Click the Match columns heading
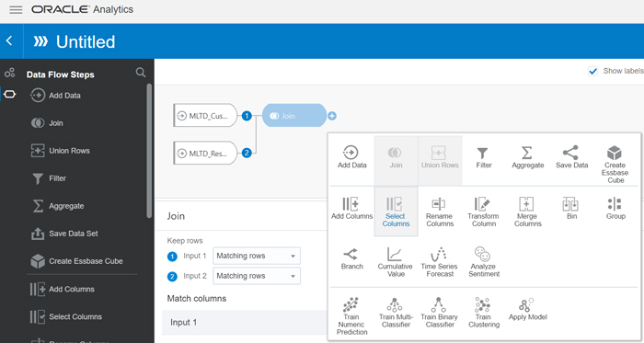 [196, 299]
